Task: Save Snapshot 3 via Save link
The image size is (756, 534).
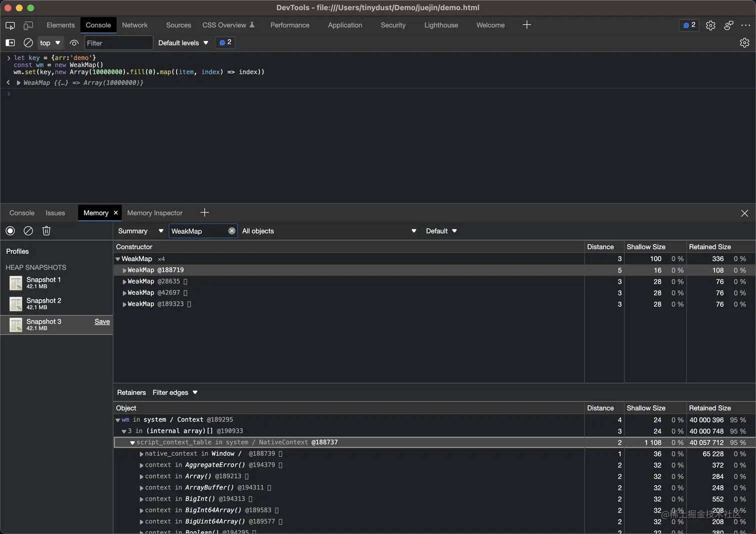Action: (102, 322)
